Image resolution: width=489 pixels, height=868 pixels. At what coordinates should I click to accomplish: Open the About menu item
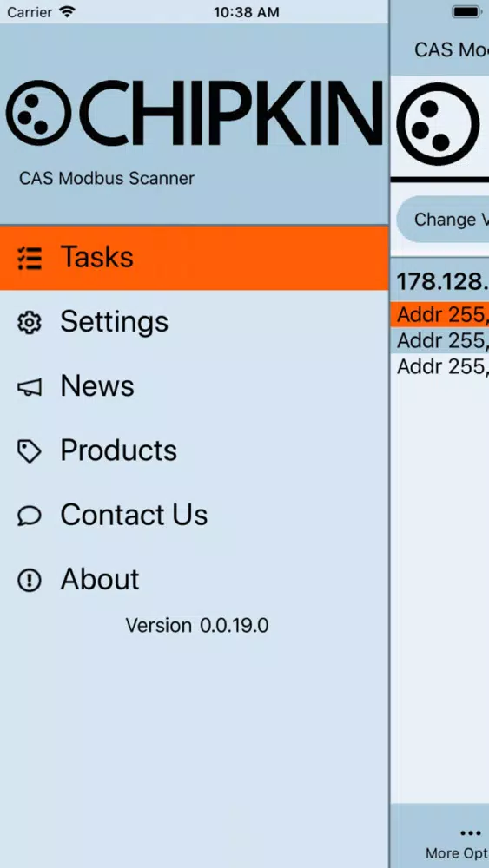[x=194, y=579]
